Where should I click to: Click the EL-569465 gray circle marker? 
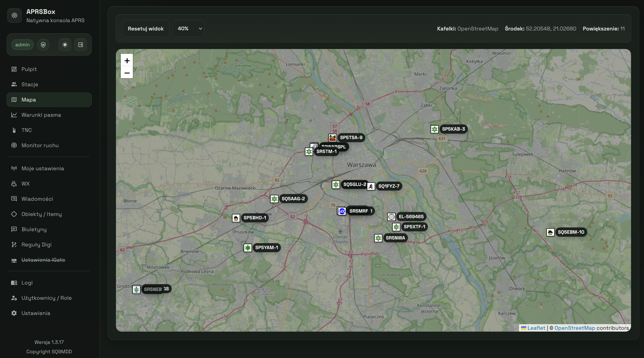pyautogui.click(x=391, y=217)
